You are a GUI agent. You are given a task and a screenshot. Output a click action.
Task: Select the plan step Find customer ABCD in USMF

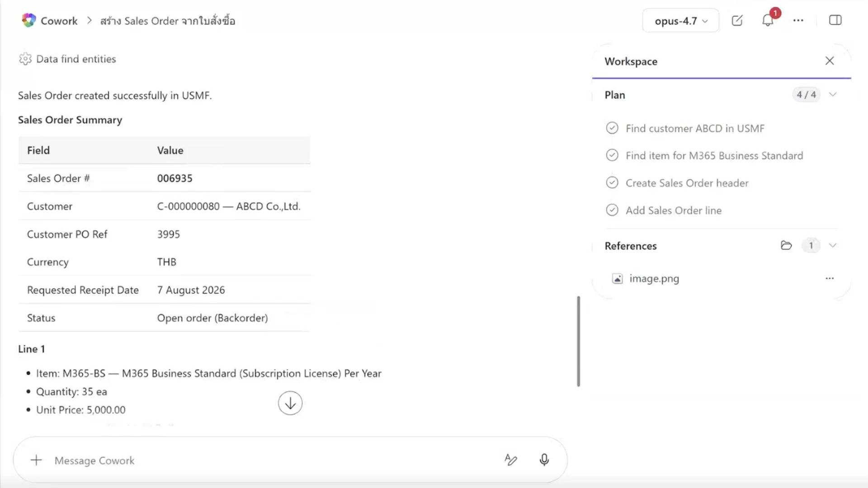[695, 128]
